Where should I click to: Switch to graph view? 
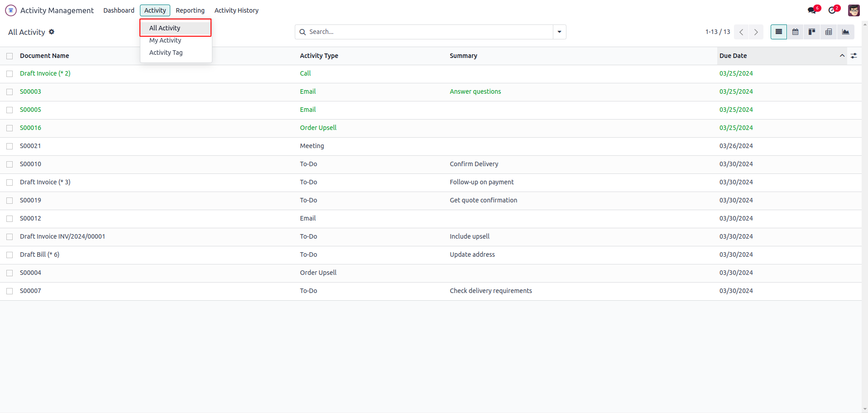pyautogui.click(x=845, y=32)
